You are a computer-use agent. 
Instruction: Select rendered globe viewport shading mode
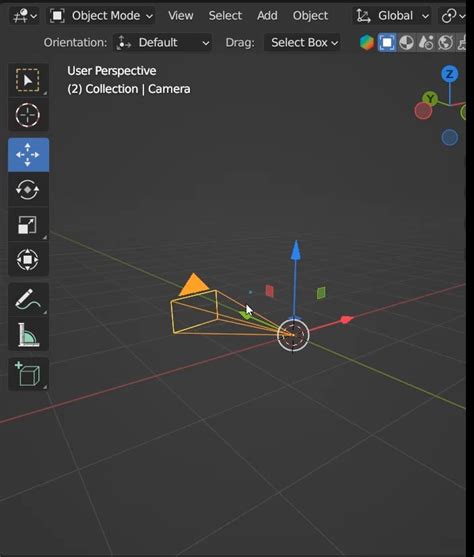(446, 43)
